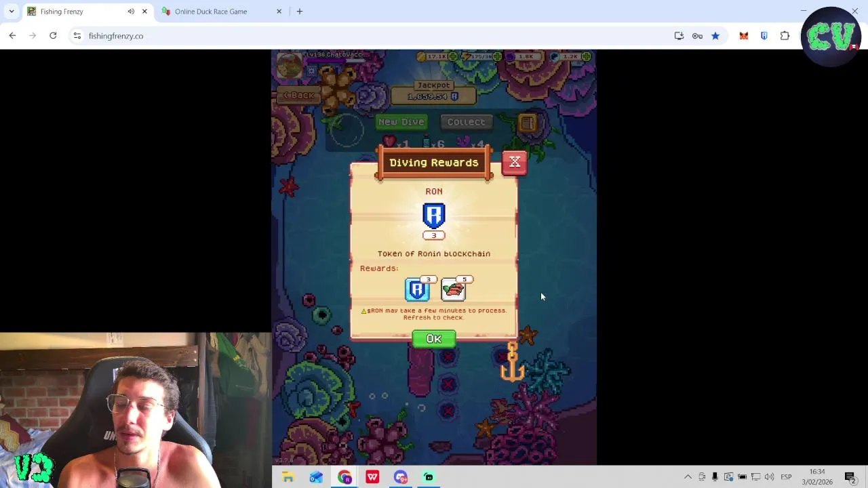Go back using the Back button
This screenshot has width=868, height=488.
[299, 96]
